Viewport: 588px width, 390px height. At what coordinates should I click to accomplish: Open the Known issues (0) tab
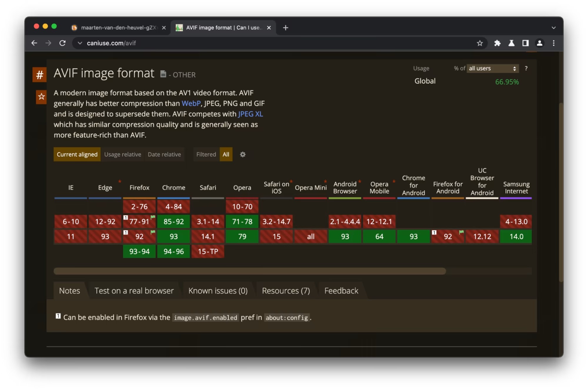(x=218, y=291)
